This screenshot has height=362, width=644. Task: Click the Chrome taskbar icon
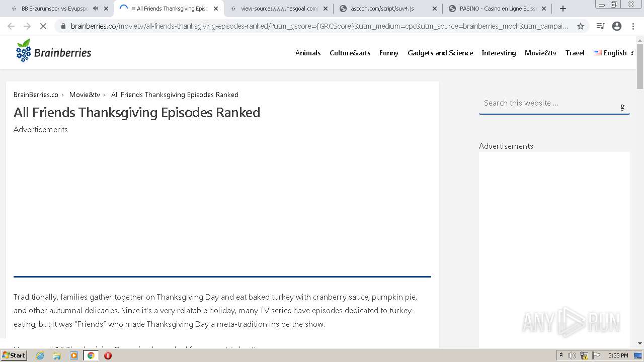(91, 355)
